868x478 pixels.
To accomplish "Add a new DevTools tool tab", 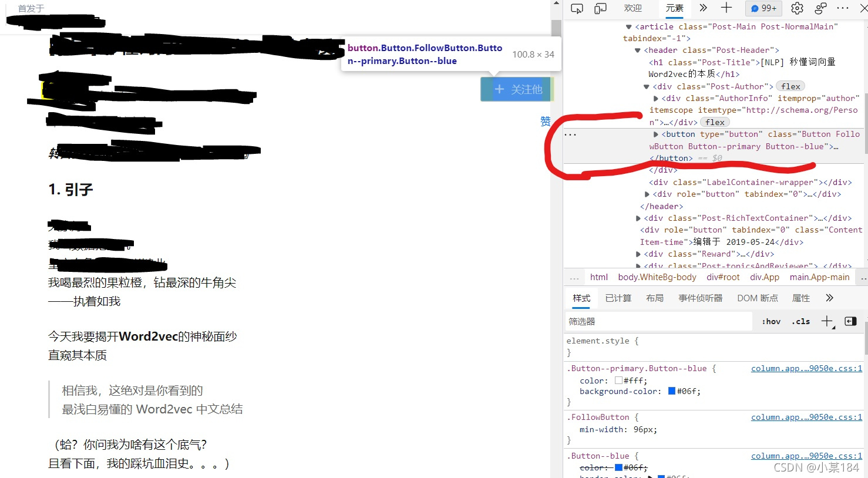I will 726,8.
